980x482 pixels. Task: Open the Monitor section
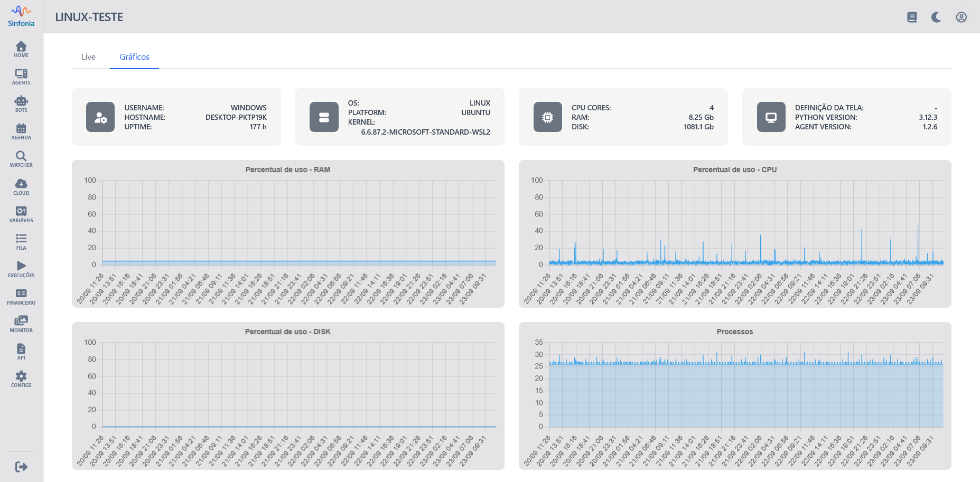pyautogui.click(x=21, y=324)
